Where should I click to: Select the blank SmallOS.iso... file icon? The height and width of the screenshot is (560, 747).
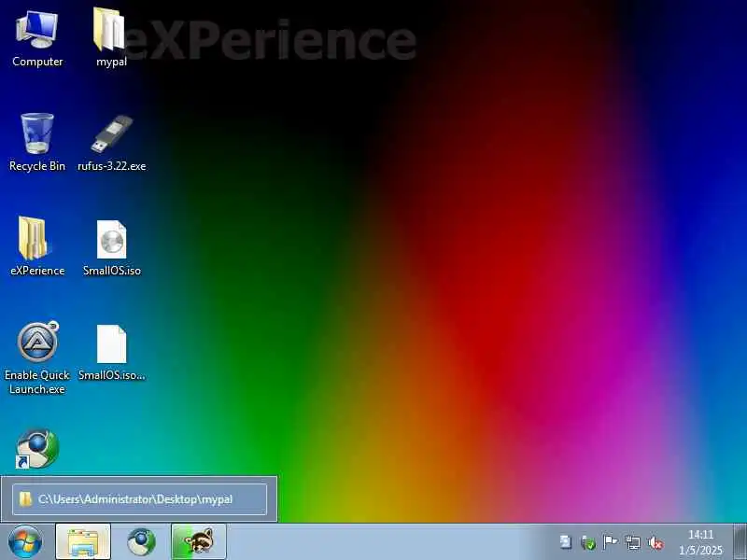point(112,343)
